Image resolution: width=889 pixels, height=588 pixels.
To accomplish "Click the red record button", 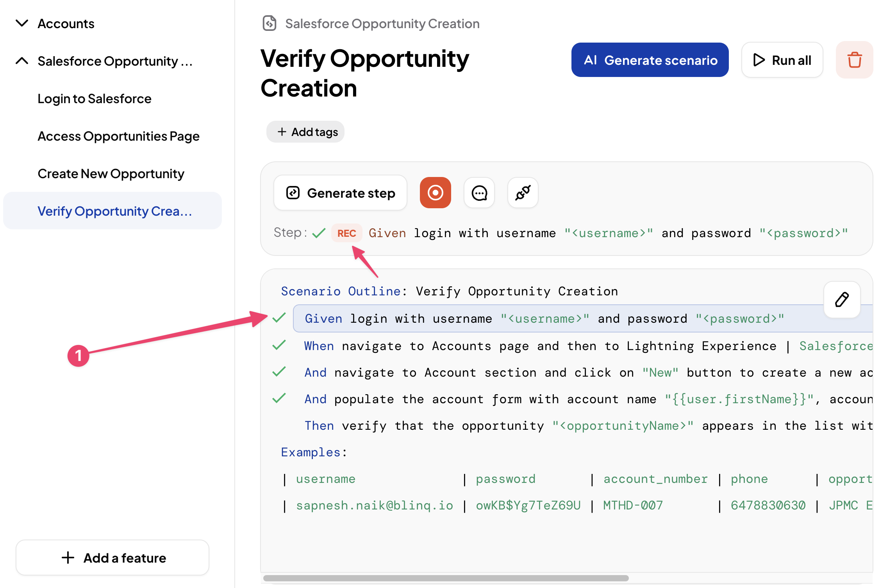I will point(436,193).
